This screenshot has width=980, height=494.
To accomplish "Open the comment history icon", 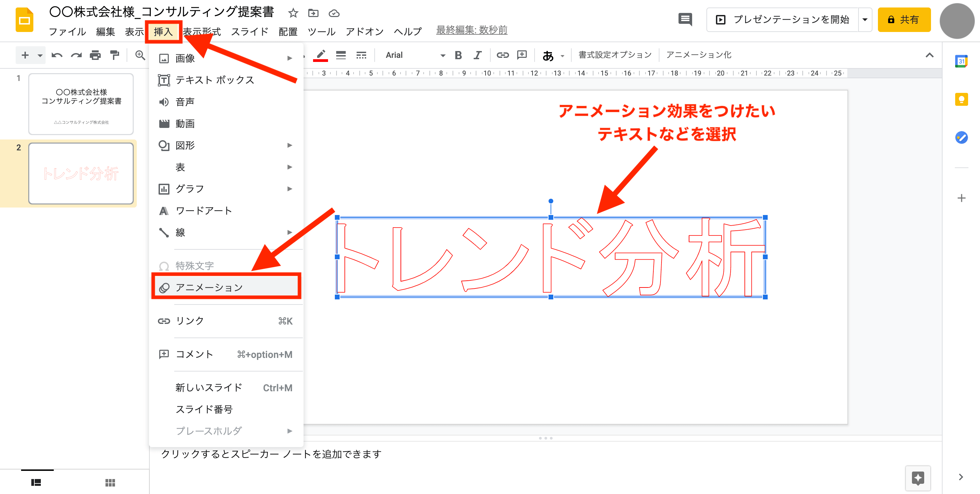I will click(x=685, y=19).
